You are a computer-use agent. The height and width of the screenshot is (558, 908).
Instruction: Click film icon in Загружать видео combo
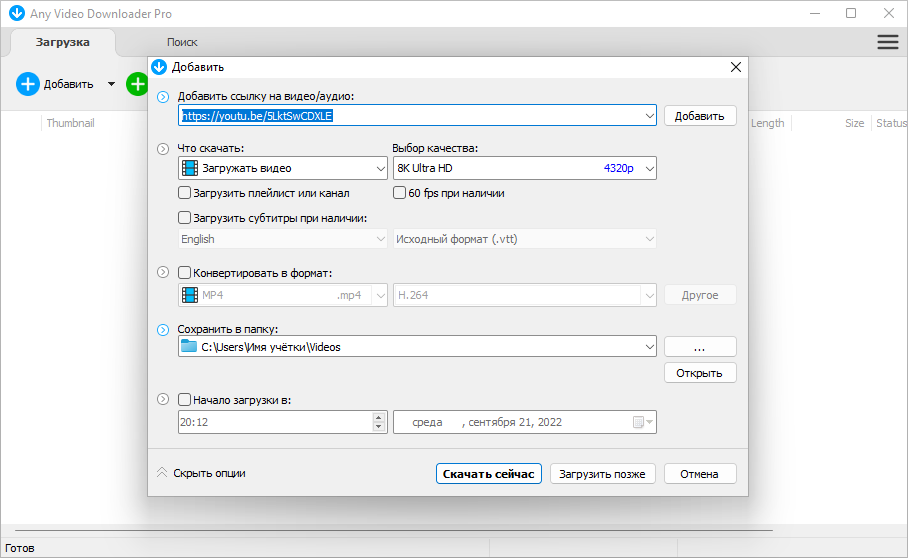189,168
